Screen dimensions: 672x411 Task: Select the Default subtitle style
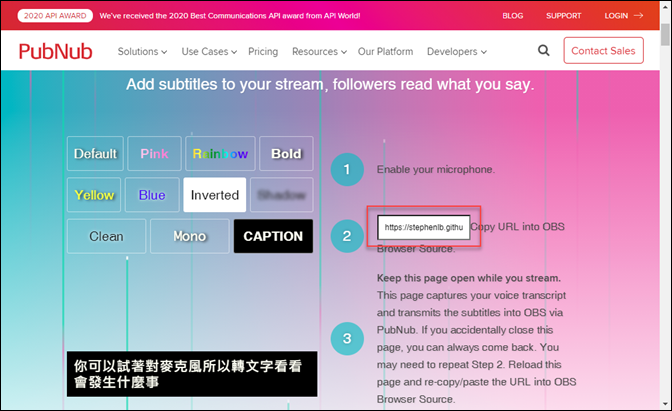[95, 153]
